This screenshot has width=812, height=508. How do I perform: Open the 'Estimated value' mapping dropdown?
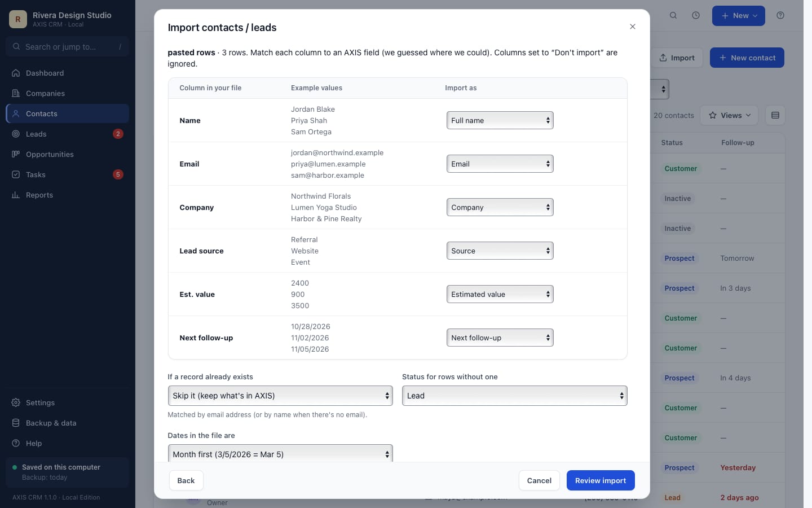point(500,294)
